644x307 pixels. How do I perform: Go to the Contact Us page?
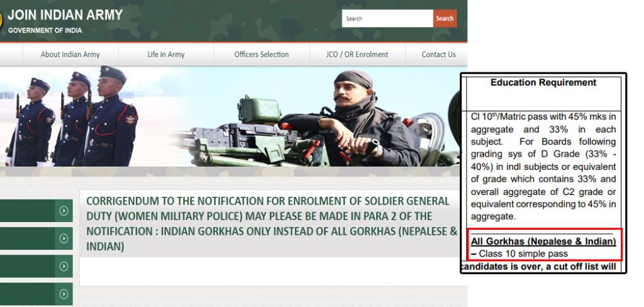click(x=438, y=54)
